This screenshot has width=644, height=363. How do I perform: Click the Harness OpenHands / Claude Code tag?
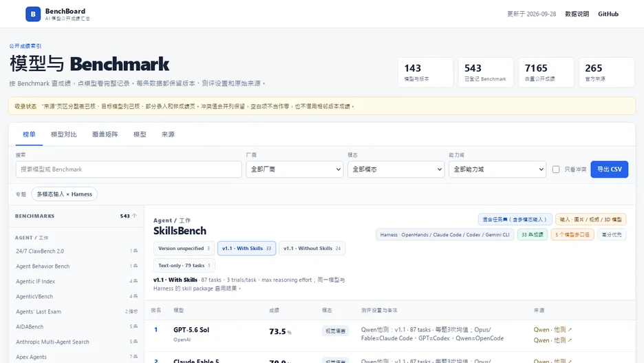[x=444, y=235]
